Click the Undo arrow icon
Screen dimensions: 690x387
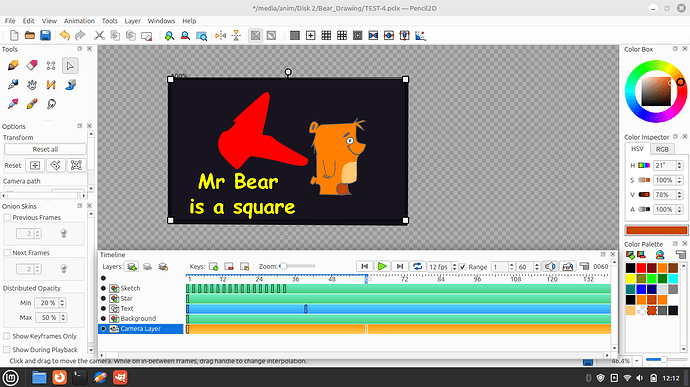[65, 35]
